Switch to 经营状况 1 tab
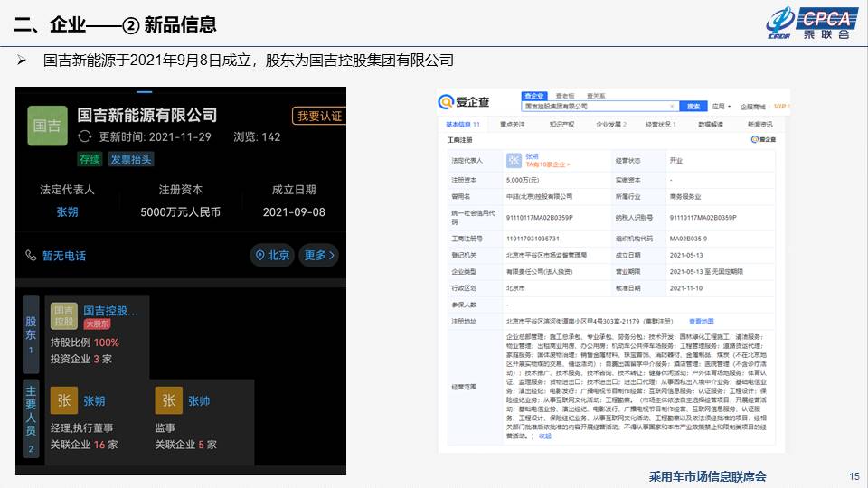868x488 pixels. tap(660, 124)
